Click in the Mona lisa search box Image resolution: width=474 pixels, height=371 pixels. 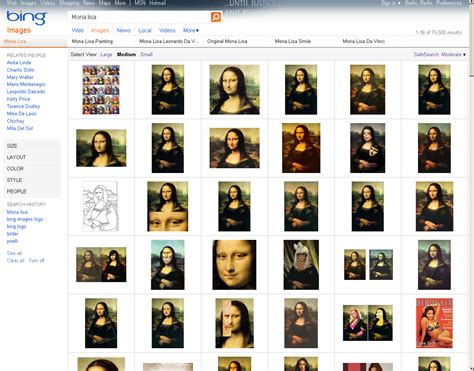coord(139,17)
